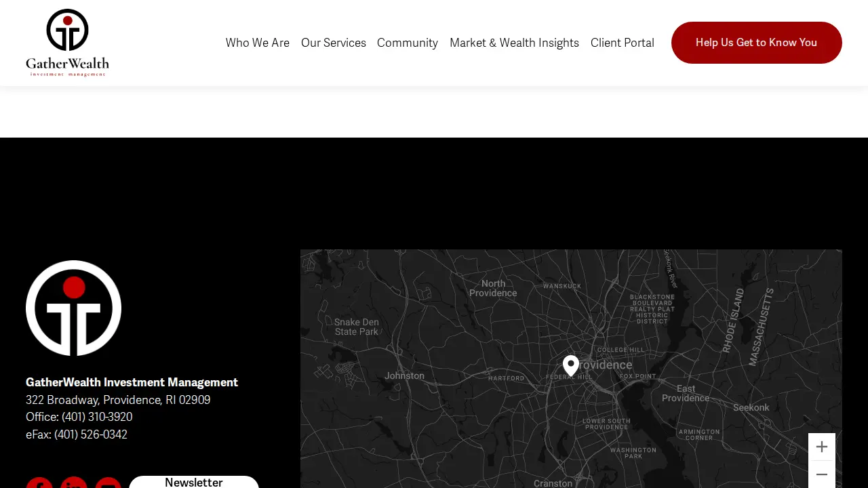
Task: Click Armington Corner map label
Action: (x=699, y=434)
